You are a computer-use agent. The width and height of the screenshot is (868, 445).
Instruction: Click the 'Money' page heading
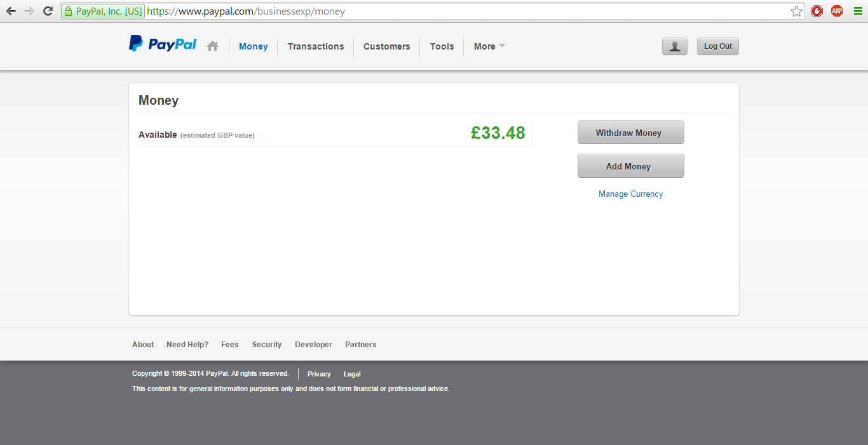click(159, 100)
